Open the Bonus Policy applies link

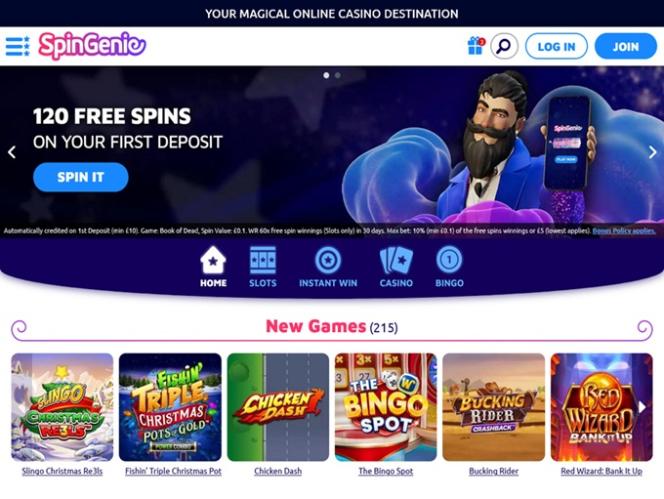coord(624,231)
